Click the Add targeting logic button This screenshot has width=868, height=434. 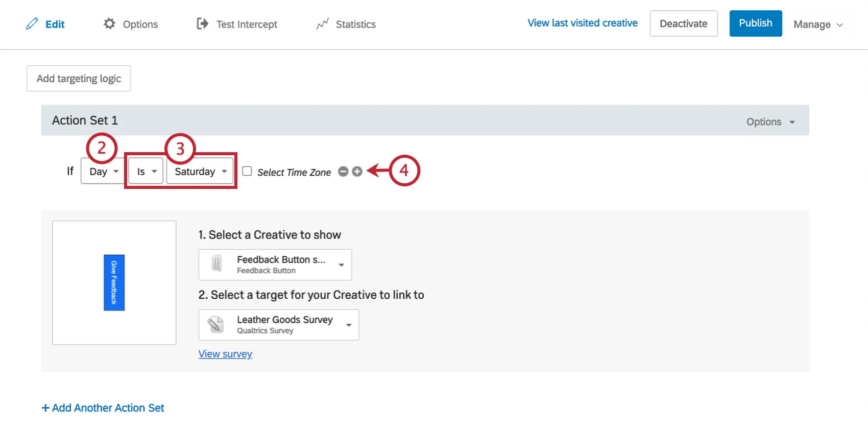(79, 79)
